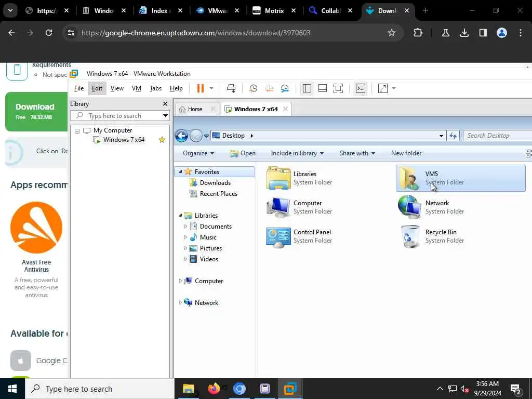
Task: Click the Windows Start button
Action: 12,389
